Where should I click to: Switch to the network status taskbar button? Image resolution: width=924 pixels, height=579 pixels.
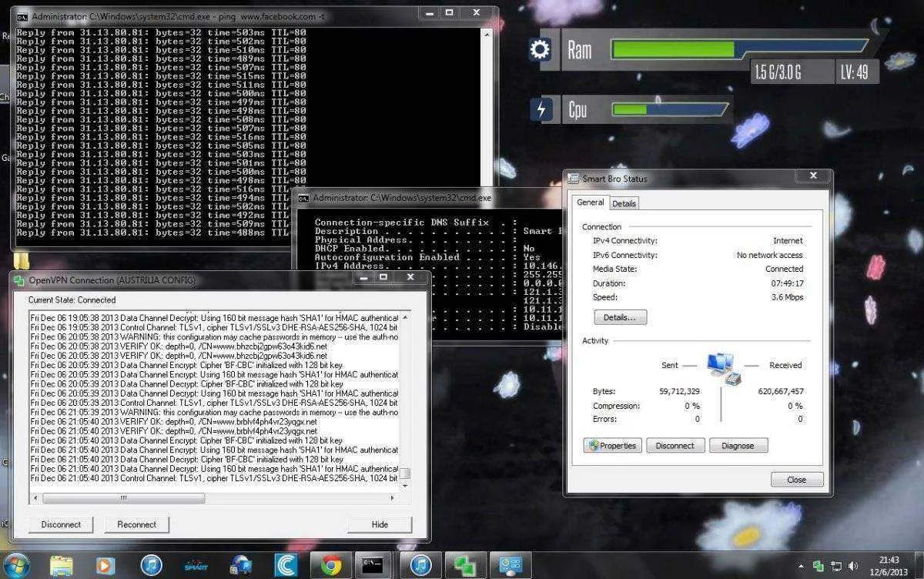(x=510, y=566)
